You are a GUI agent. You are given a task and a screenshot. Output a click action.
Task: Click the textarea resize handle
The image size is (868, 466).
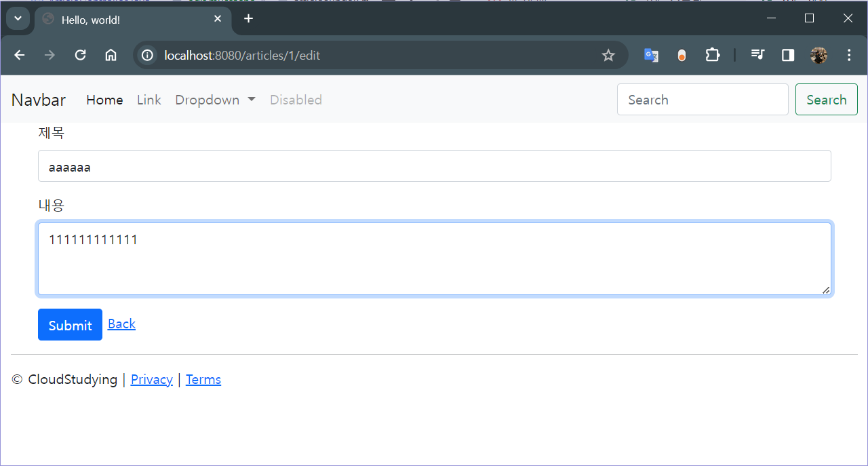pos(825,290)
